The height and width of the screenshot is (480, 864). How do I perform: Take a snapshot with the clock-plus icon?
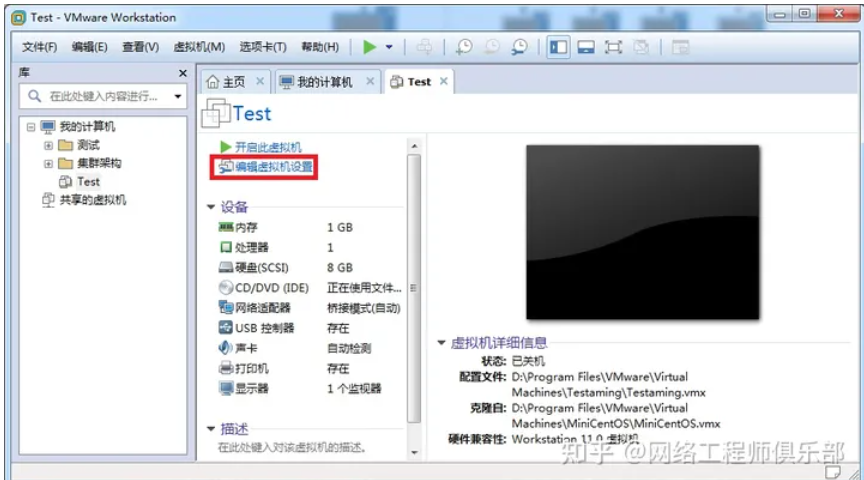464,47
